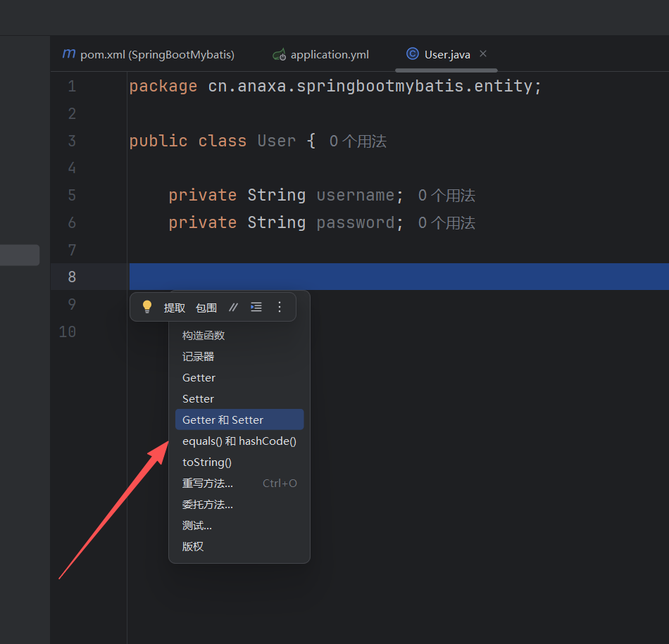Close the User.java tab
The height and width of the screenshot is (644, 669).
click(483, 53)
